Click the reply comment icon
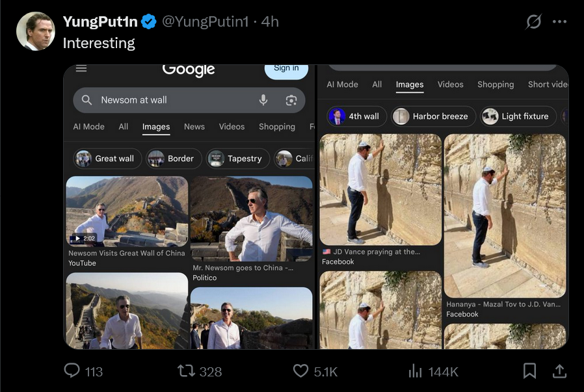This screenshot has height=392, width=584. [72, 371]
